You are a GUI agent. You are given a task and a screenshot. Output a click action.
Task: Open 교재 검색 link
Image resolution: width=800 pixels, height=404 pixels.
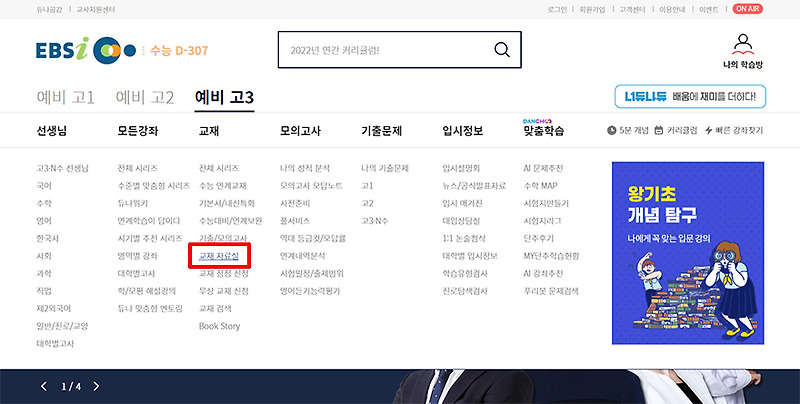[x=215, y=309]
